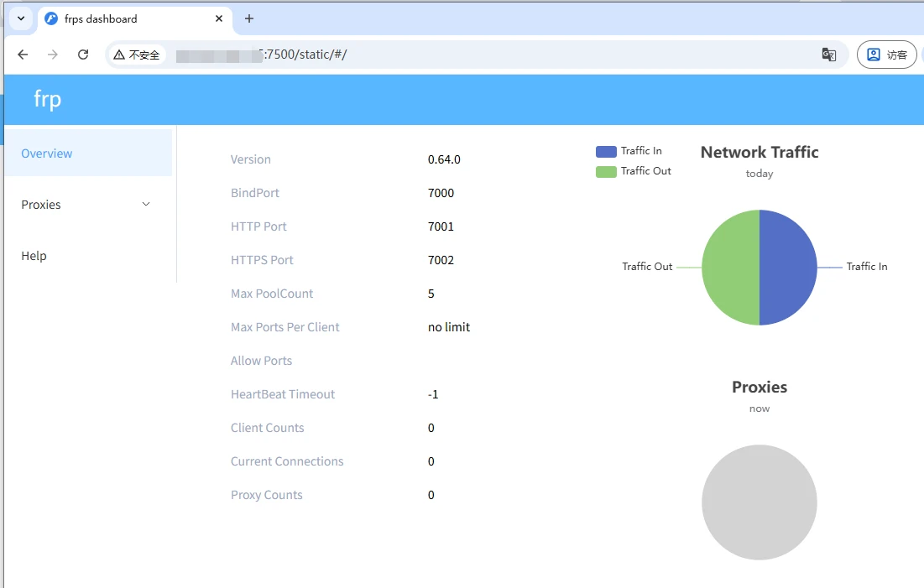The image size is (924, 588).
Task: Click the Network Traffic chart title
Action: tap(759, 152)
